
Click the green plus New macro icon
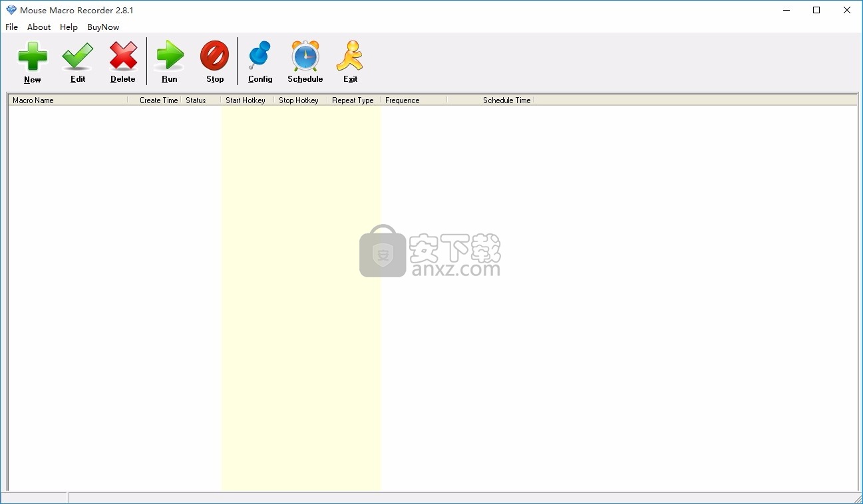click(33, 57)
